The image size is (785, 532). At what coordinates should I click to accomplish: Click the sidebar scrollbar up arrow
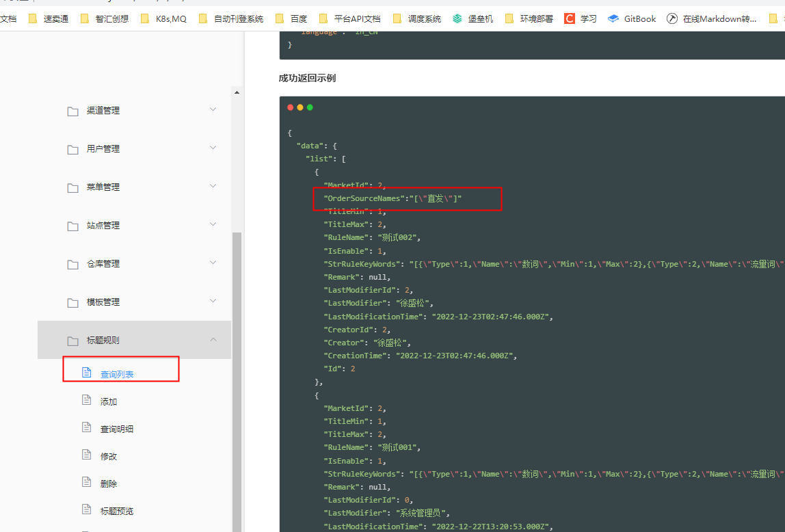click(237, 92)
